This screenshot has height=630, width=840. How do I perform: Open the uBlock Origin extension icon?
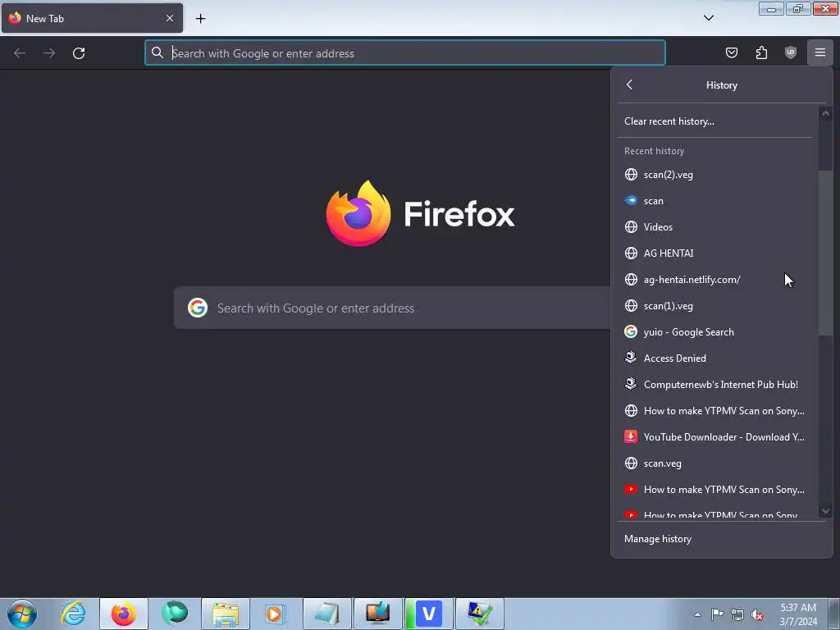click(x=790, y=52)
